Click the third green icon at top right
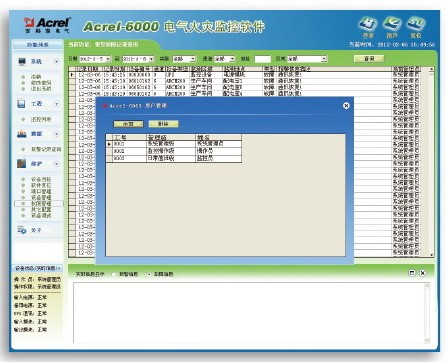447x362 pixels. click(416, 24)
